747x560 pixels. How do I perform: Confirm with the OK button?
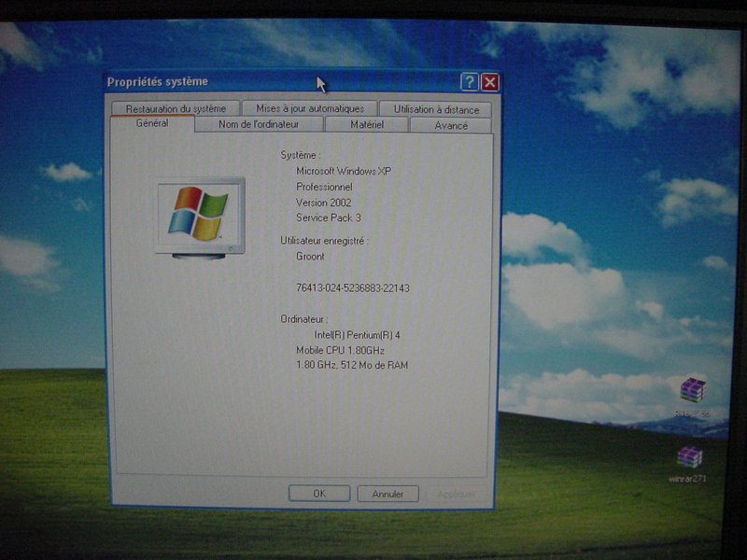(x=319, y=494)
